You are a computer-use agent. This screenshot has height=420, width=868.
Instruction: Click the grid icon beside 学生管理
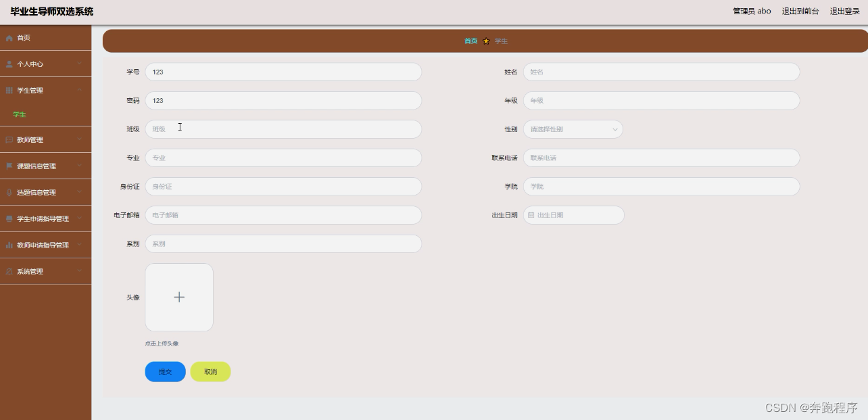click(9, 91)
